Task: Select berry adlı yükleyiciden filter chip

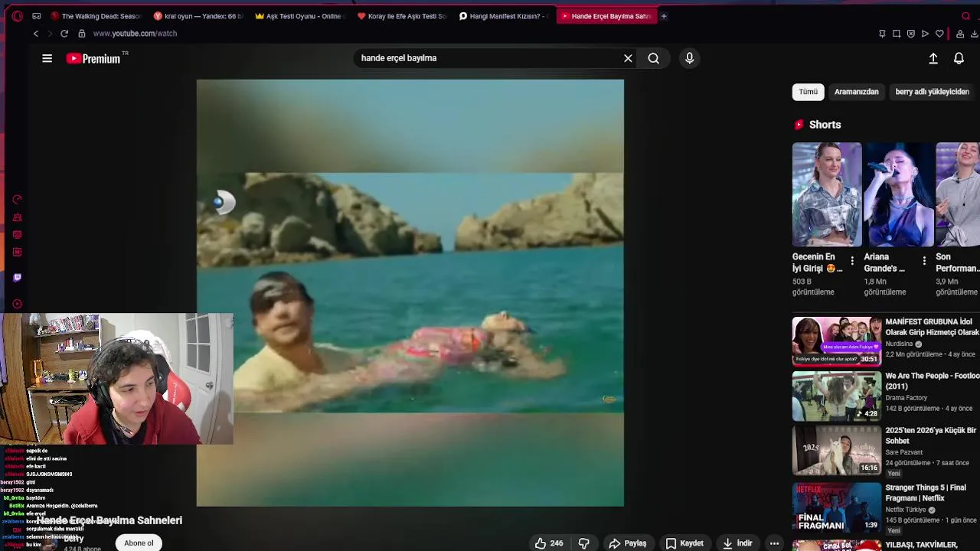Action: [933, 92]
